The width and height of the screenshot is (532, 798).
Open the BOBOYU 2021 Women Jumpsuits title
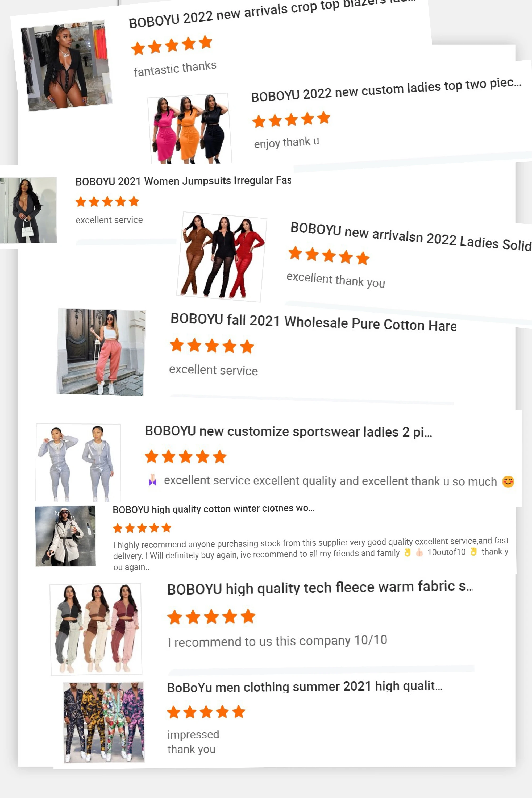(183, 181)
